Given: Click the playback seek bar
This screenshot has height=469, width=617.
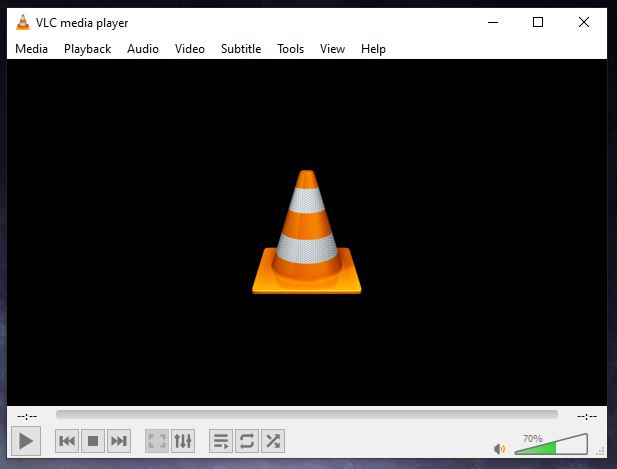Looking at the screenshot, I should (307, 414).
